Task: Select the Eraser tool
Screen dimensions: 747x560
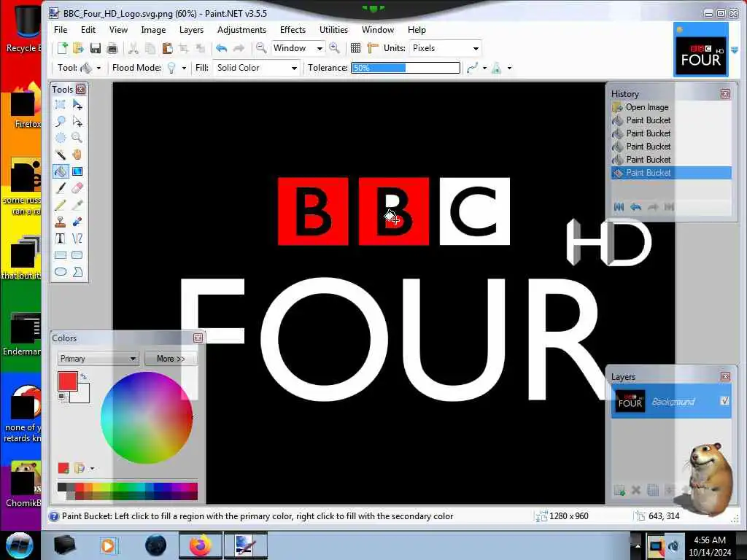Action: [77, 188]
